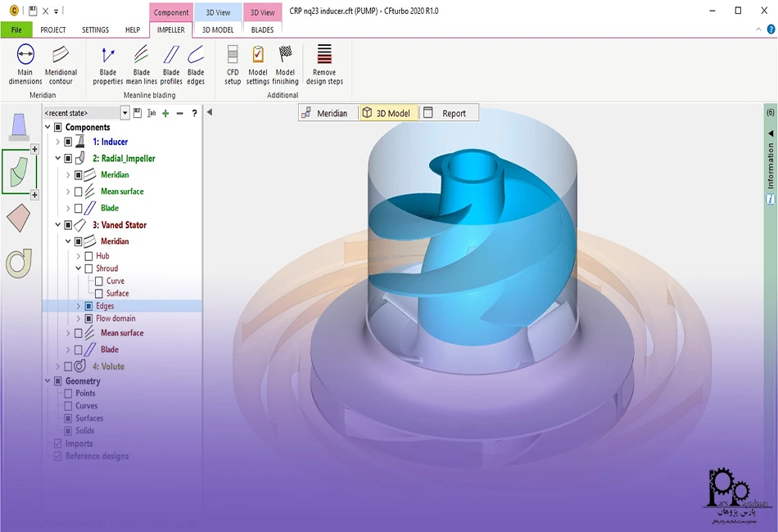Screen dimensions: 778x532
Task: Switch to the 3D MODEL ribbon tab
Action: click(218, 30)
